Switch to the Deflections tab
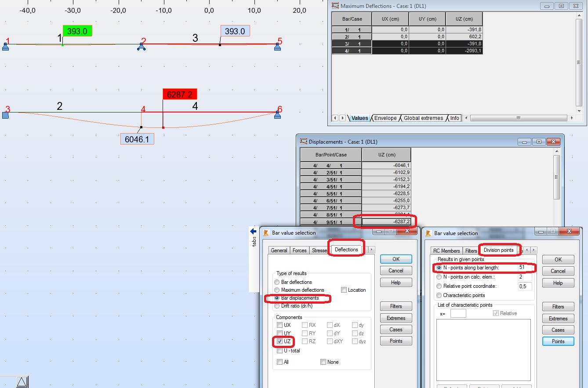Viewport: 588px width, 388px height. [346, 250]
